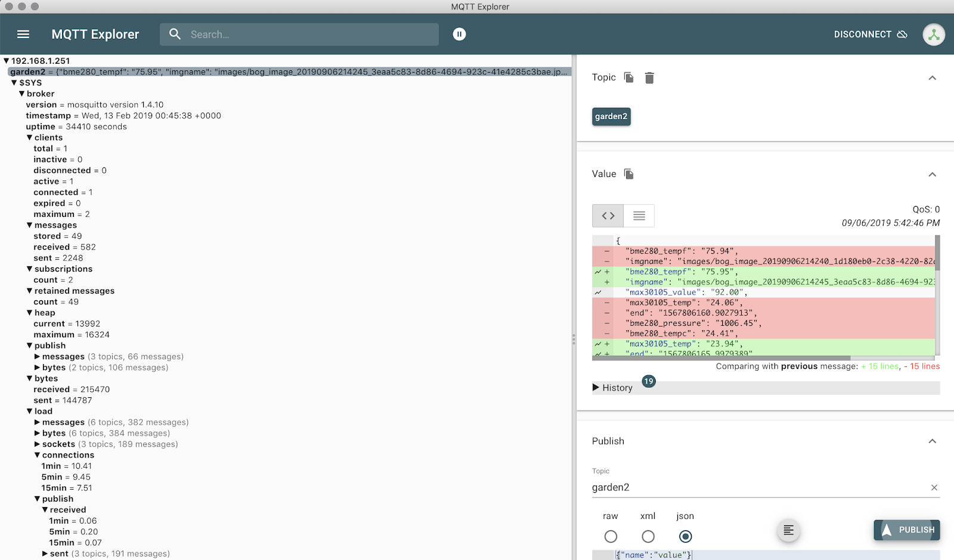This screenshot has height=560, width=954.
Task: Format the publish JSON payload
Action: coord(788,530)
